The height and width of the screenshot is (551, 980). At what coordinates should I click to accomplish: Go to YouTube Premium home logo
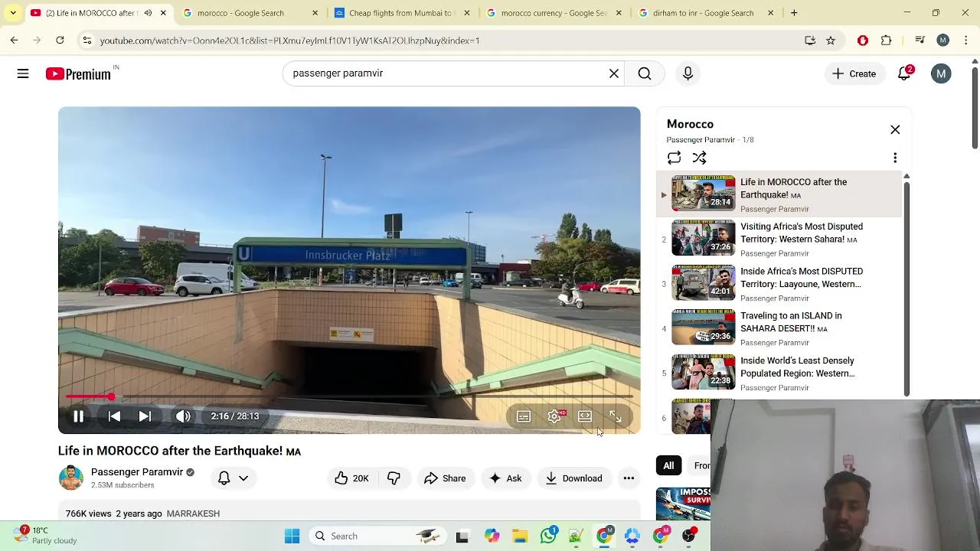point(78,74)
